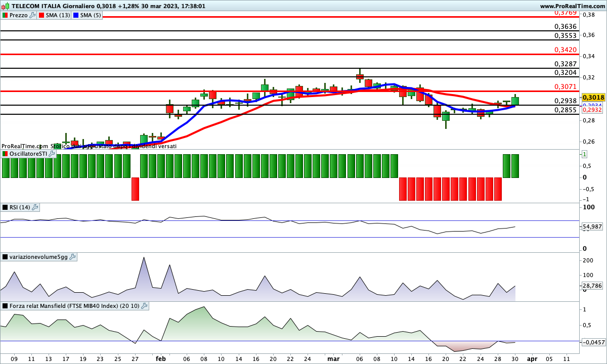The image size is (607, 364).
Task: Click the 0,3204 price level label
Action: [566, 73]
